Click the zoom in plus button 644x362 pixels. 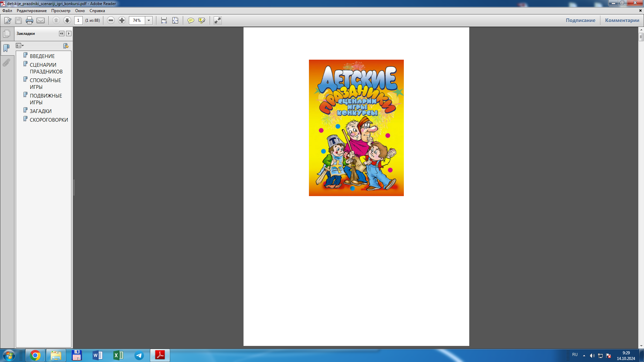[x=122, y=20]
